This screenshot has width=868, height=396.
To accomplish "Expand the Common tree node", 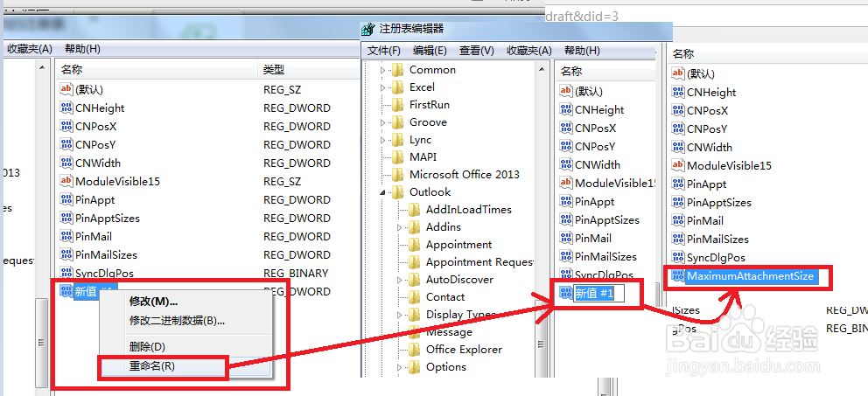I will click(382, 70).
